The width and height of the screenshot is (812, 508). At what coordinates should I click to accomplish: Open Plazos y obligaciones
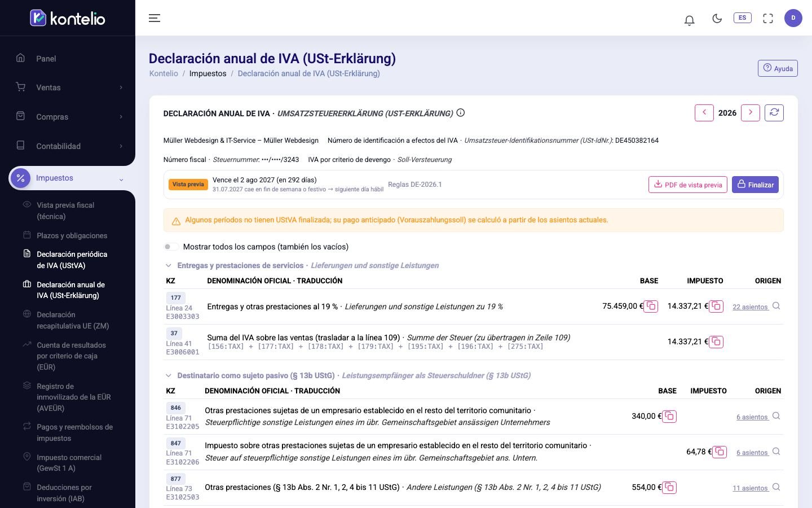coord(72,235)
